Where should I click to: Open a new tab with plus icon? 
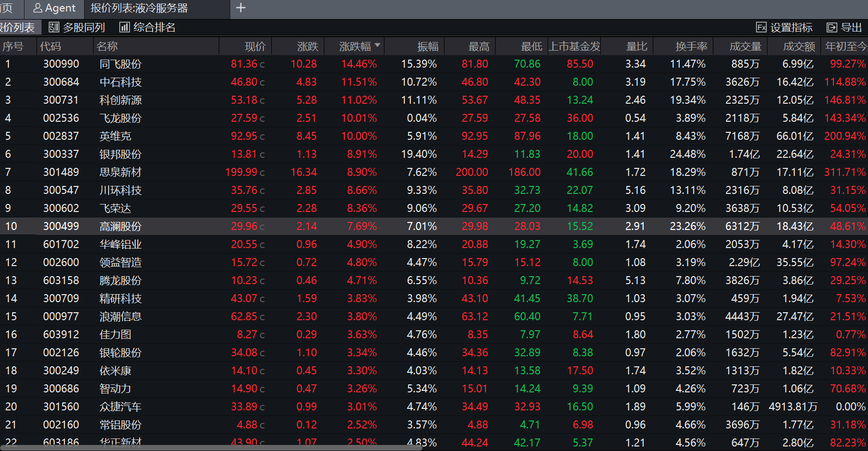coord(241,8)
